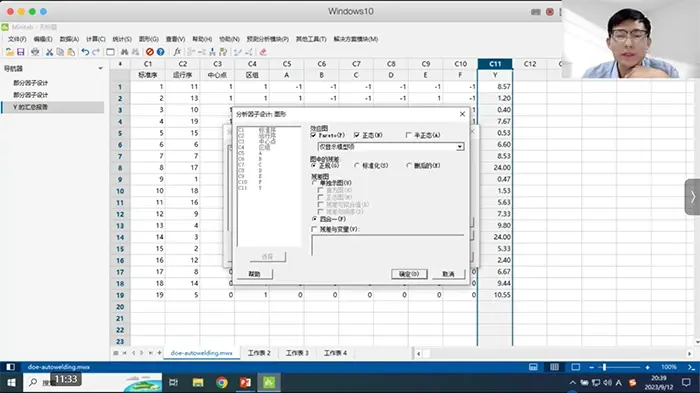Click the blue Help question icon

point(161,52)
